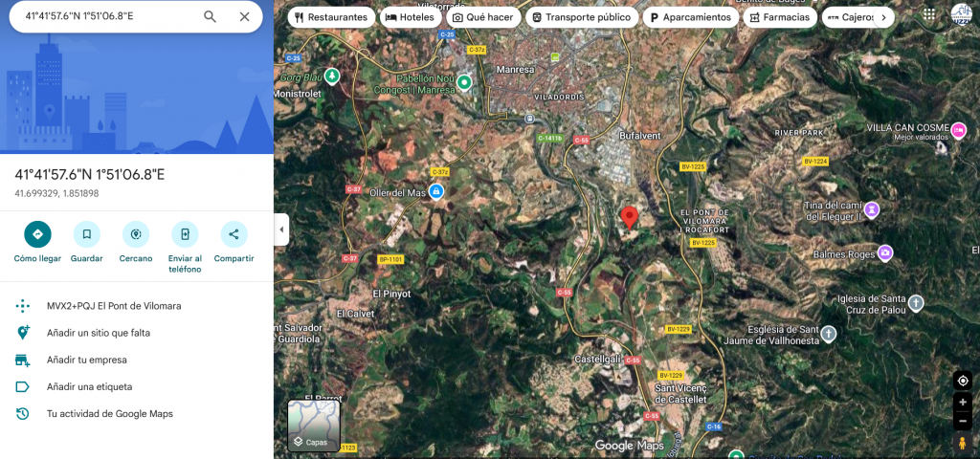
Task: Click the Compartir share icon
Action: coord(234,234)
